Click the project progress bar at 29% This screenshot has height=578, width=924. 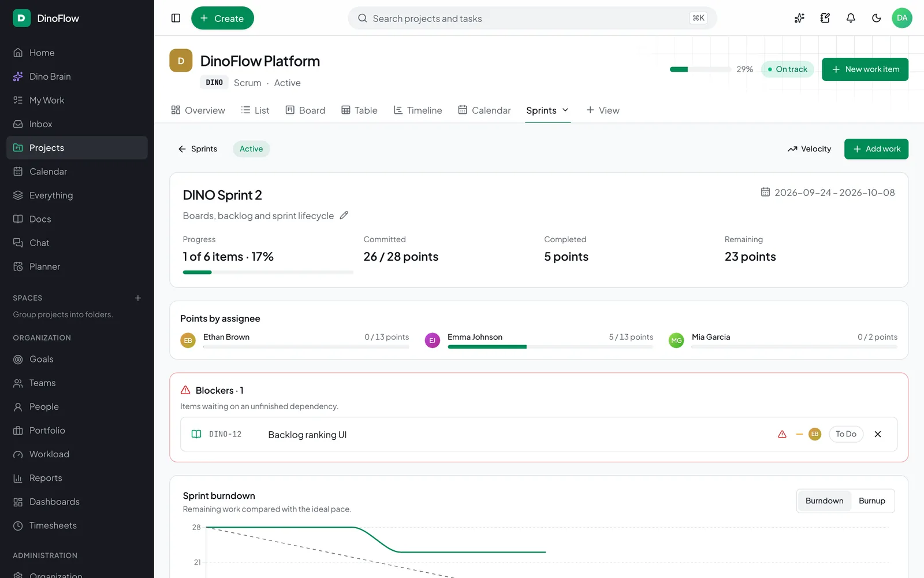701,69
